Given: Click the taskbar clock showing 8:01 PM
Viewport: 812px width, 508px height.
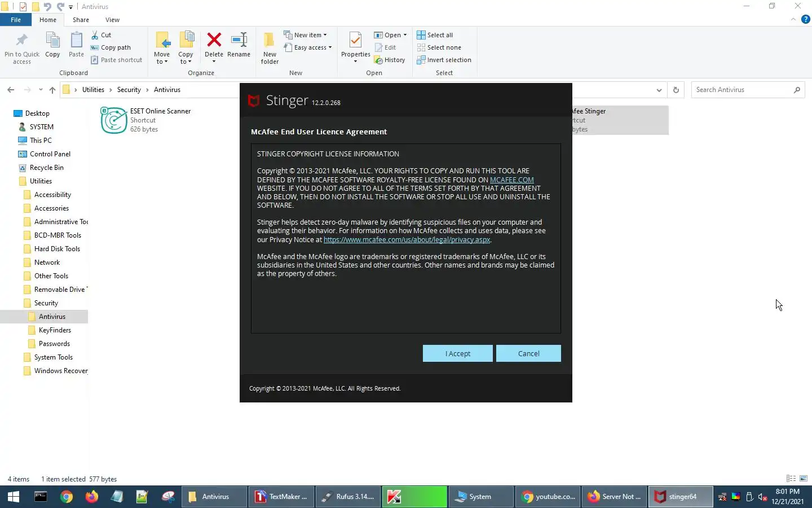Looking at the screenshot, I should [788, 497].
